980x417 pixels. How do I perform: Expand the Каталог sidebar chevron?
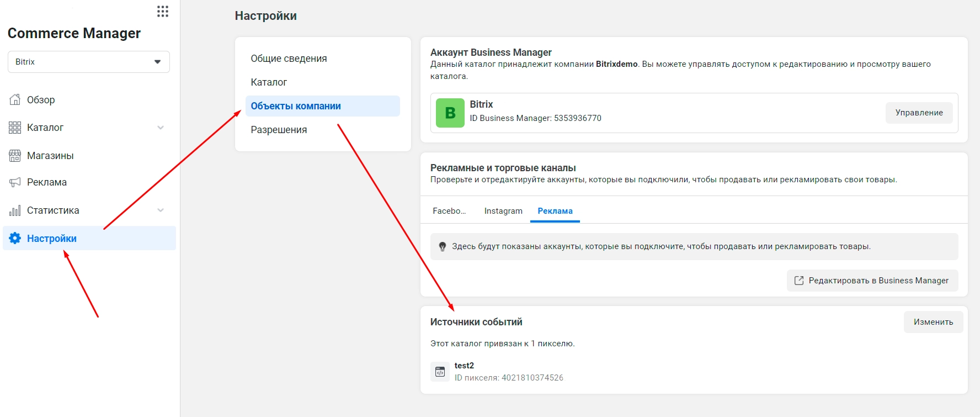pos(161,128)
